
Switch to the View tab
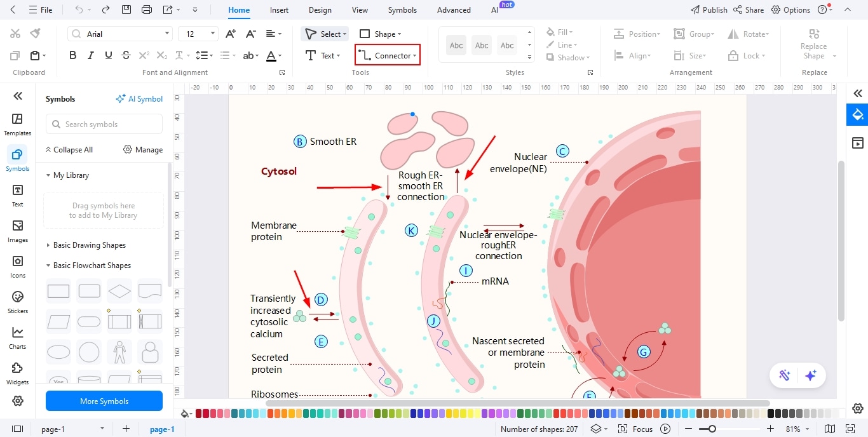(360, 10)
